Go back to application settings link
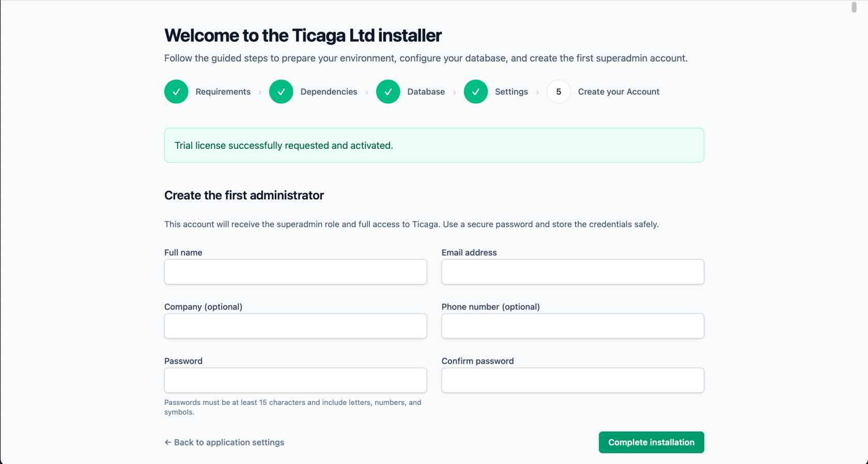This screenshot has width=868, height=464. pos(224,442)
